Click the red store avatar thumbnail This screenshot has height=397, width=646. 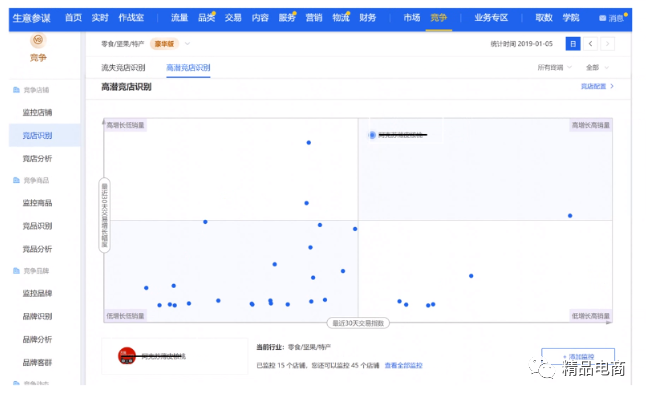tap(127, 356)
